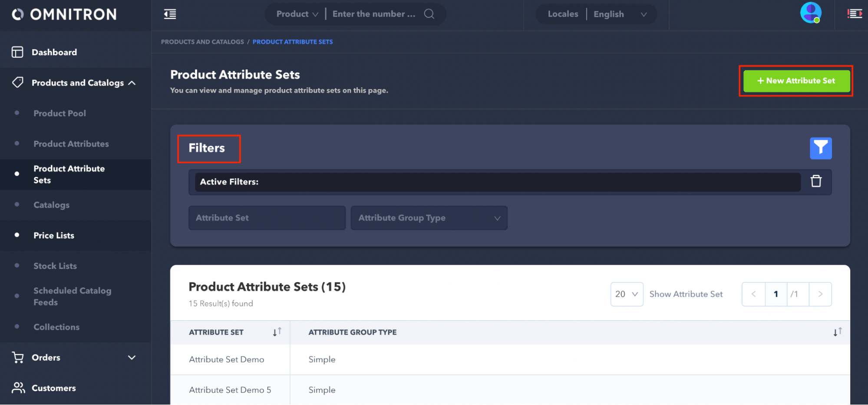Screen dimensions: 868x405
Task: Go to next page of results
Action: coord(820,294)
